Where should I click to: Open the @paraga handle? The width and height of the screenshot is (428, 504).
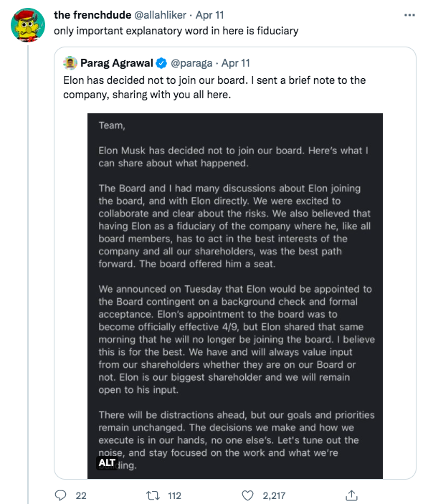tap(191, 63)
